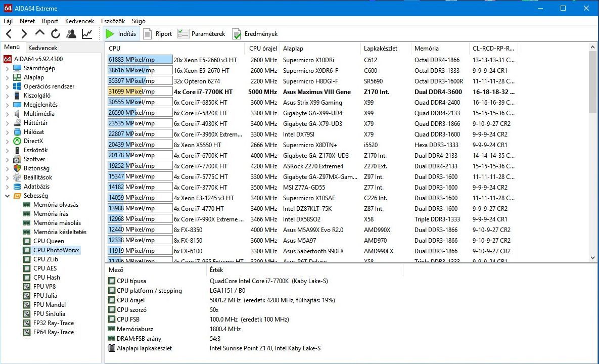
Task: Select the Eszközök device icon in the tree
Action: (17, 150)
